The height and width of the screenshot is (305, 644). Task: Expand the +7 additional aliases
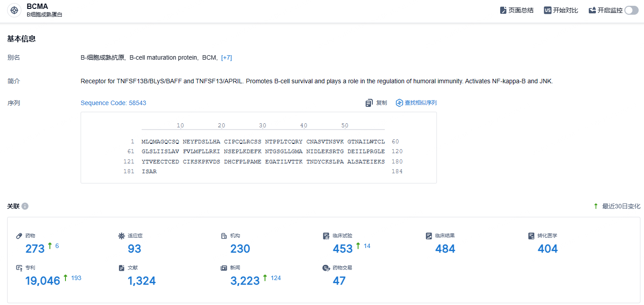click(227, 57)
